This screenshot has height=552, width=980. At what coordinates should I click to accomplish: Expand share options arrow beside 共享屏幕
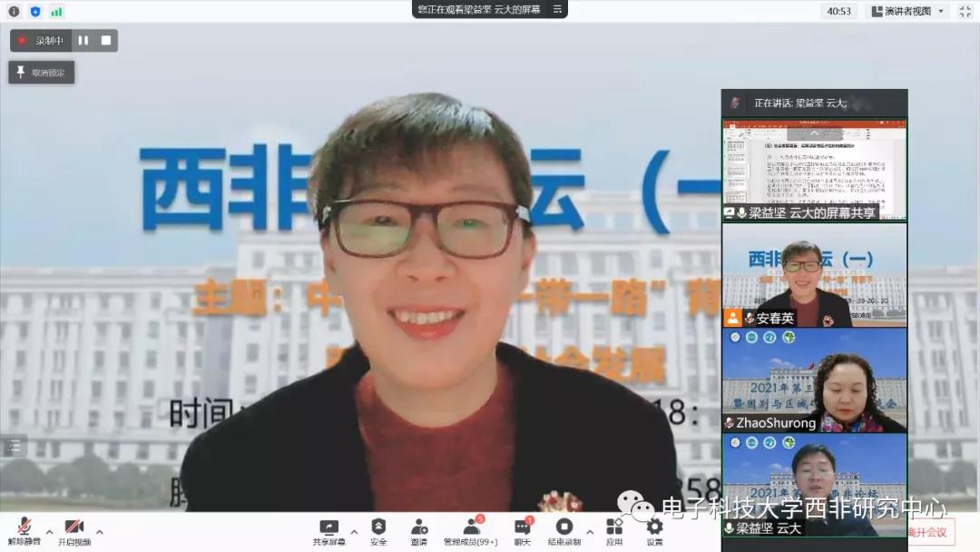[355, 532]
